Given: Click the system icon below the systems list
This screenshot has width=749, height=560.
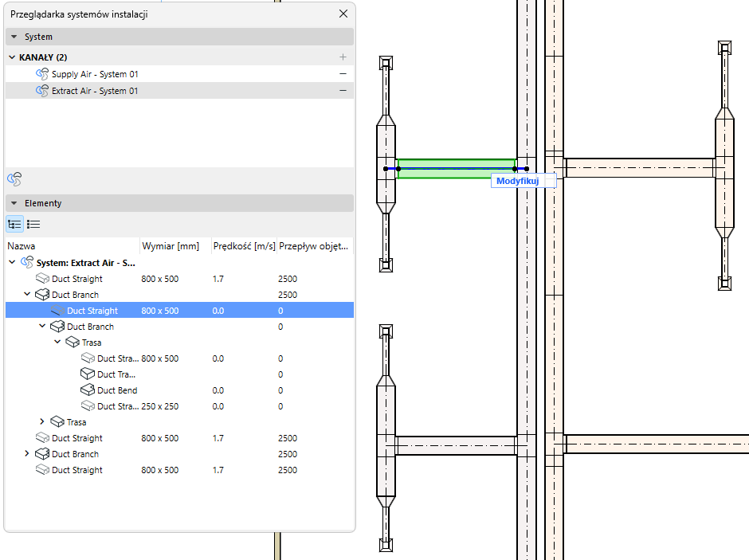Looking at the screenshot, I should [x=14, y=179].
